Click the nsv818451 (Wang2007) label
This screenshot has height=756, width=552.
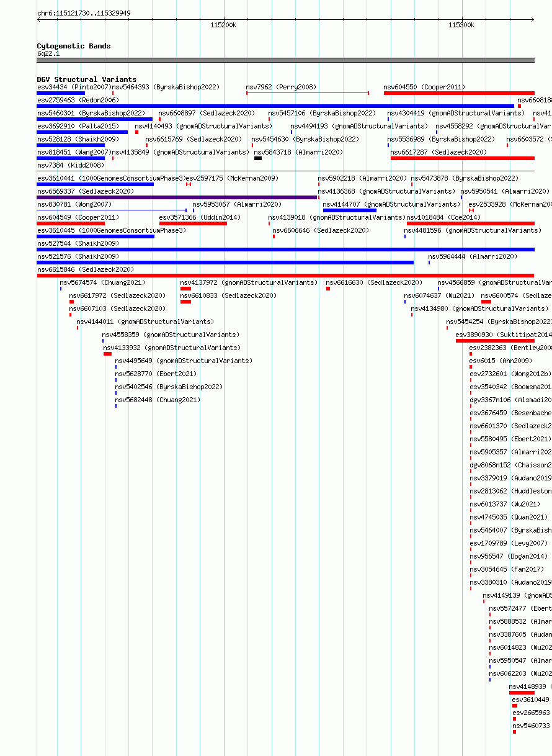(x=74, y=153)
